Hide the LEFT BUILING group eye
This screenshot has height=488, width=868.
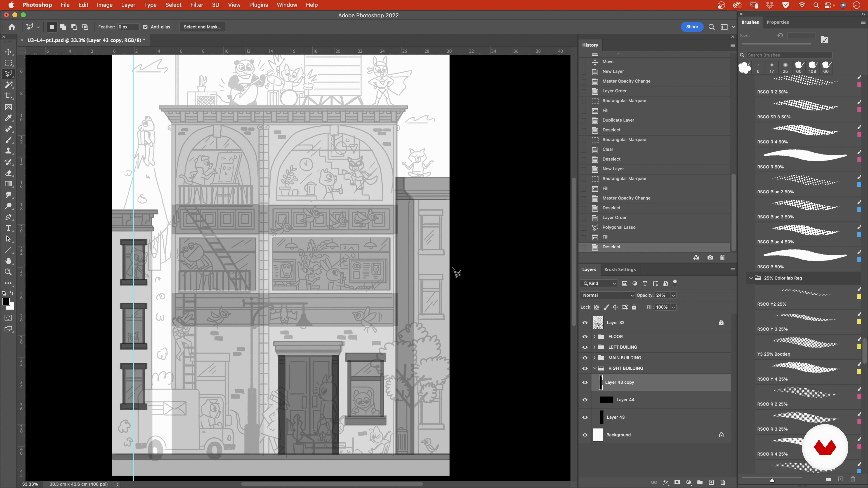coord(585,347)
